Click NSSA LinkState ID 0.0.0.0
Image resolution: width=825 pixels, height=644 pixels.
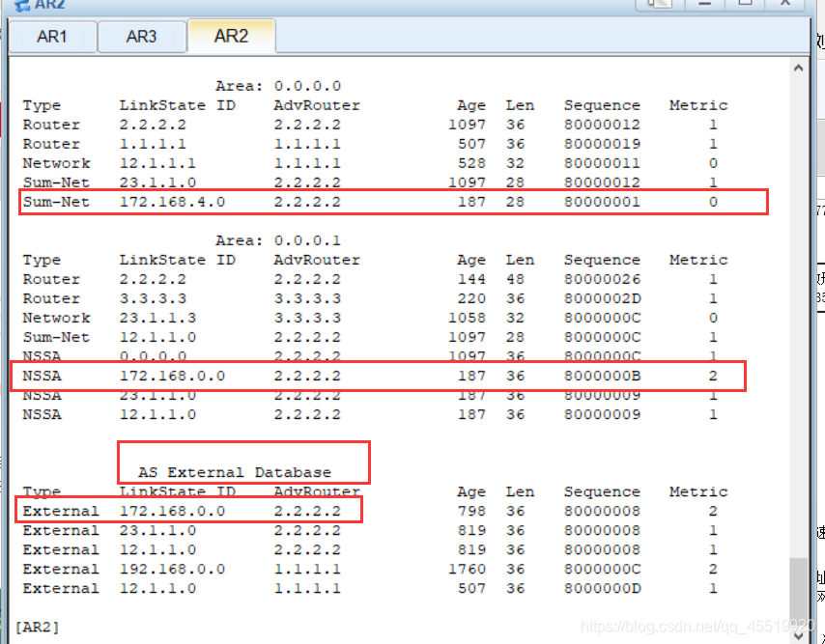tap(153, 356)
